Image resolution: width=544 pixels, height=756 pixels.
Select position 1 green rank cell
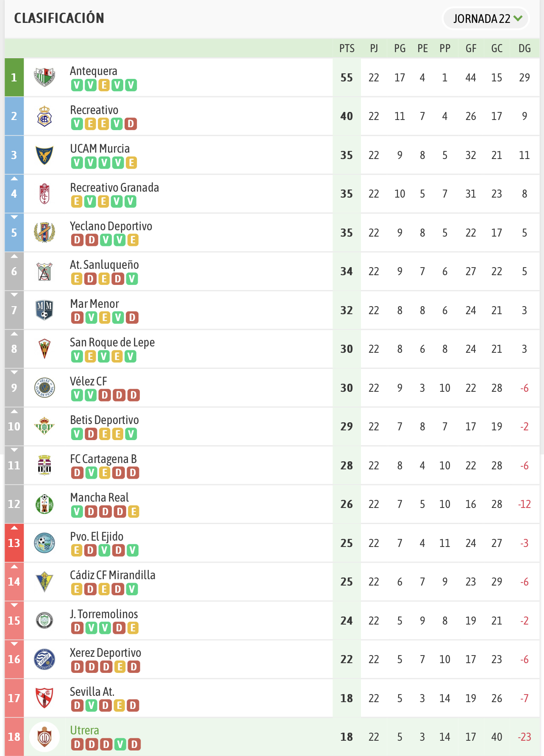tap(14, 77)
